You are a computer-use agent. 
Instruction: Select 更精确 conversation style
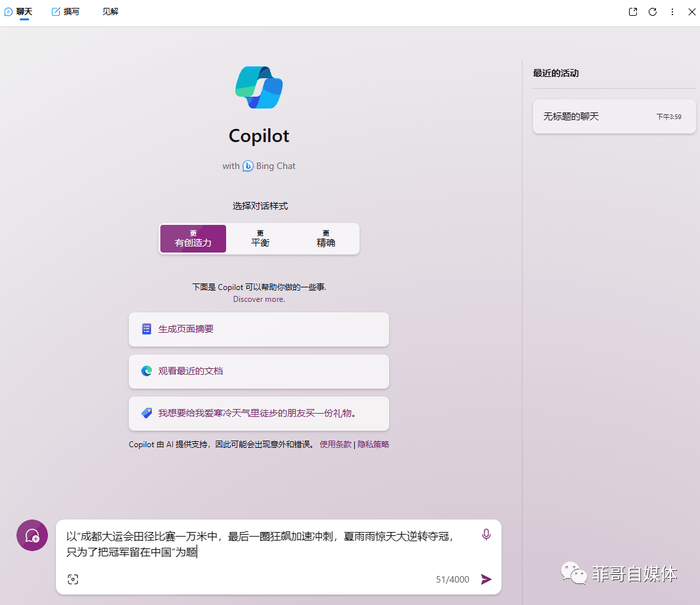(325, 239)
